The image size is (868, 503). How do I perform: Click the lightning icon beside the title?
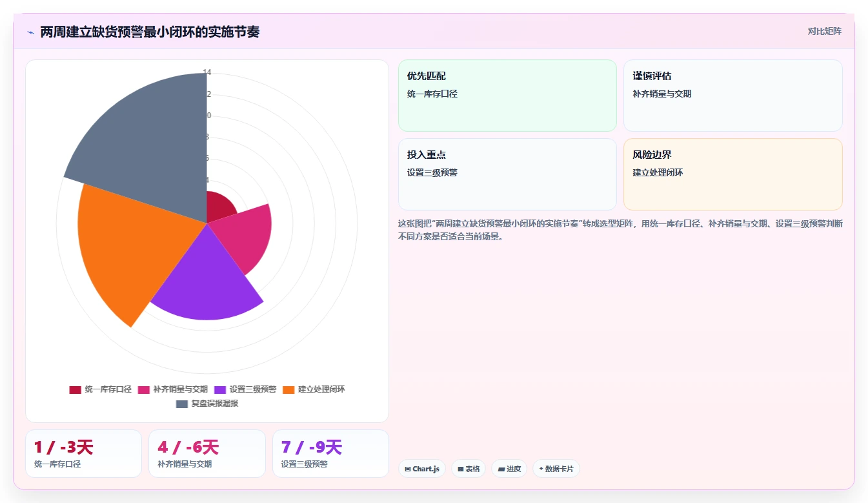click(30, 32)
